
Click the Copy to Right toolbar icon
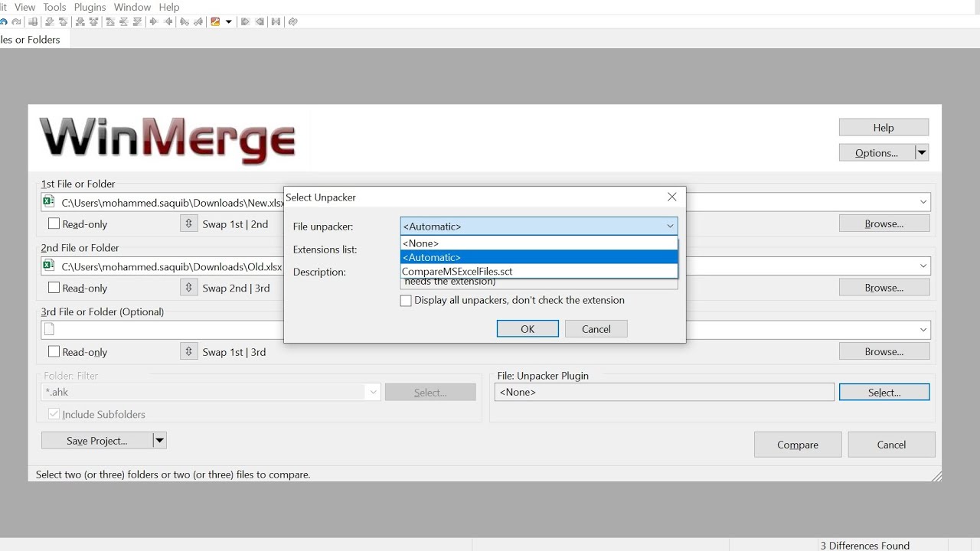154,21
